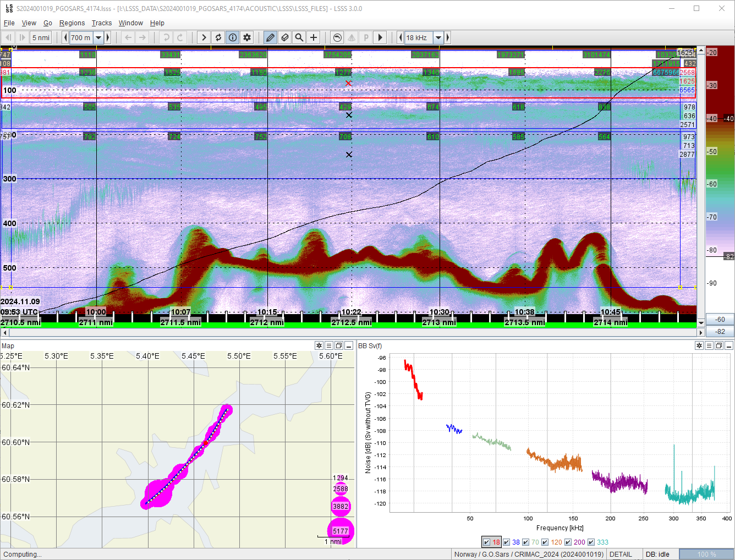This screenshot has width=735, height=560.
Task: Open the Tracks menu
Action: point(102,23)
